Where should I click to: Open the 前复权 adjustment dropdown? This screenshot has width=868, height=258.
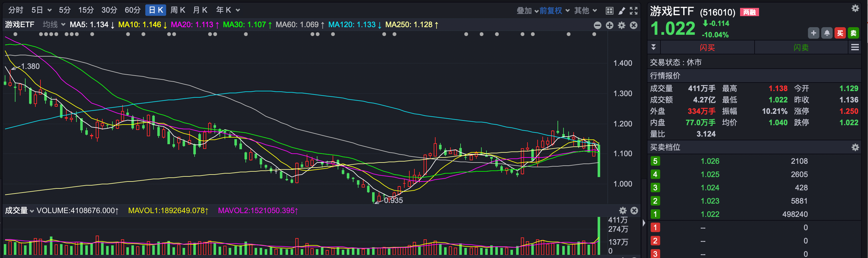pyautogui.click(x=554, y=11)
